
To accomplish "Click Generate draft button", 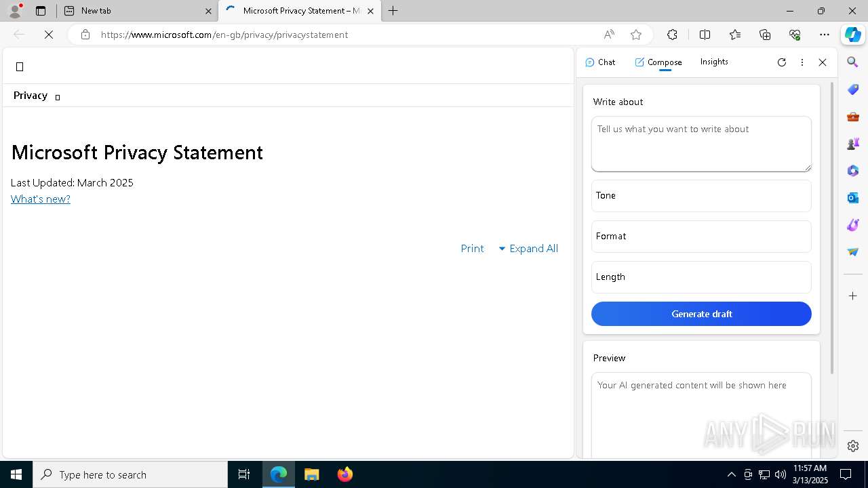I will tap(701, 314).
